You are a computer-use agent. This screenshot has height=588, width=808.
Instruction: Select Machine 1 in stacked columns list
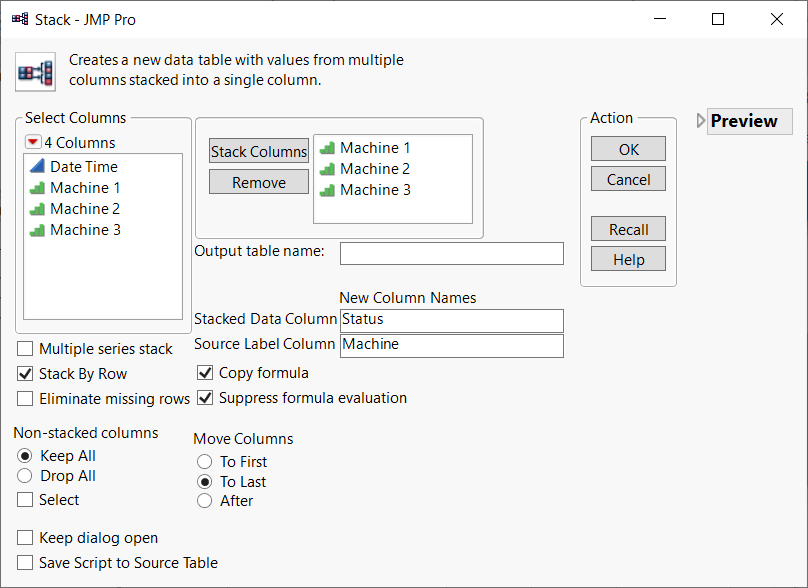click(375, 148)
